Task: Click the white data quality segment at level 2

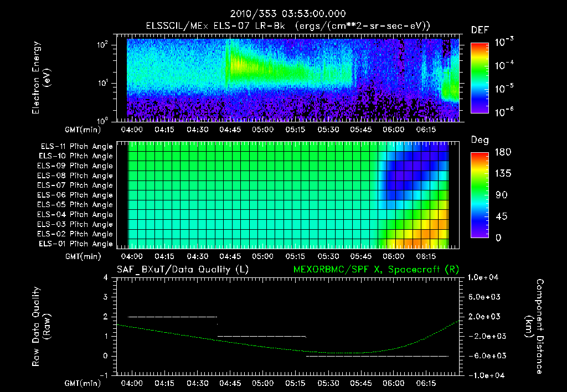Action: tap(173, 317)
